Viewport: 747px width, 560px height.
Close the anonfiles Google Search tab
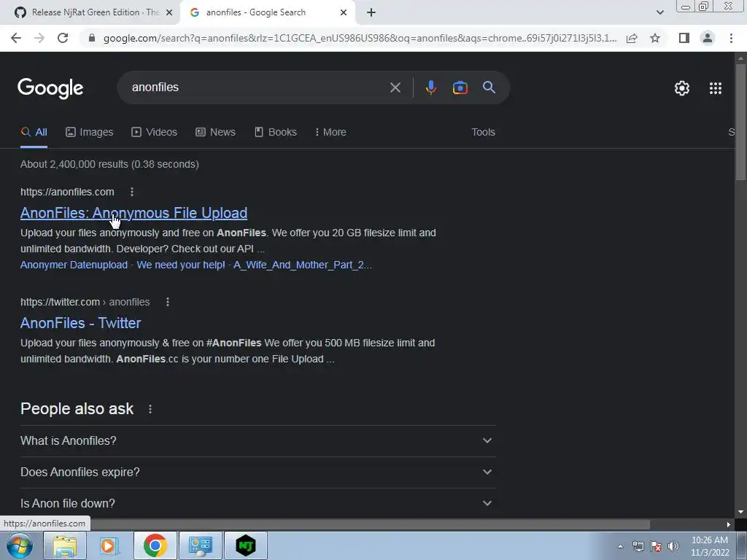(x=344, y=13)
